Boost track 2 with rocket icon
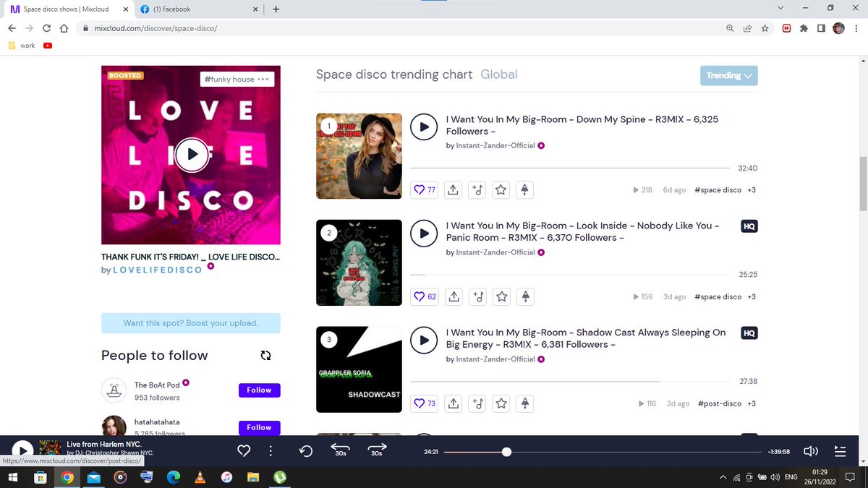The height and width of the screenshot is (488, 868). [524, 296]
